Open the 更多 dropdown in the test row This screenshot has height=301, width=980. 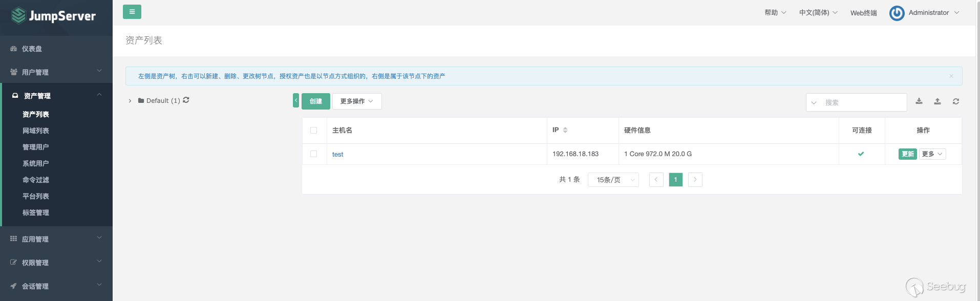point(932,154)
